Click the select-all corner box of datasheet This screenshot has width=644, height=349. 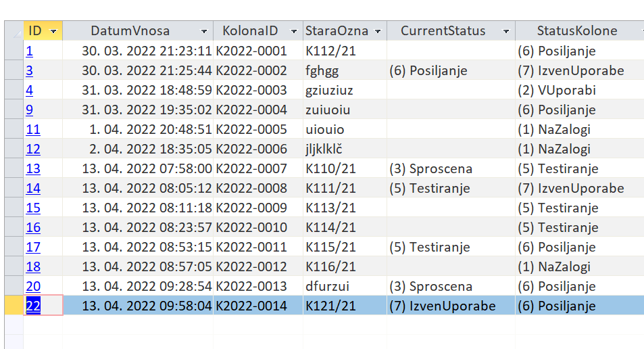pyautogui.click(x=14, y=31)
